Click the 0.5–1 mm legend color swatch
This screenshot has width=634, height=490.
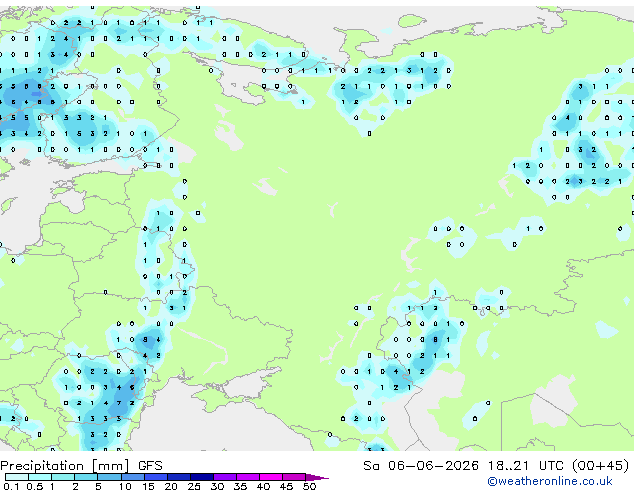click(x=40, y=477)
